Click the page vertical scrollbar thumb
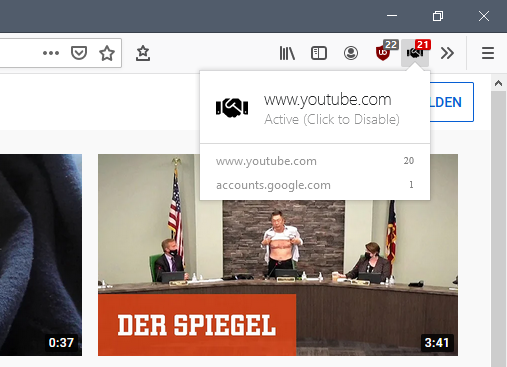The width and height of the screenshot is (507, 367). [498, 228]
